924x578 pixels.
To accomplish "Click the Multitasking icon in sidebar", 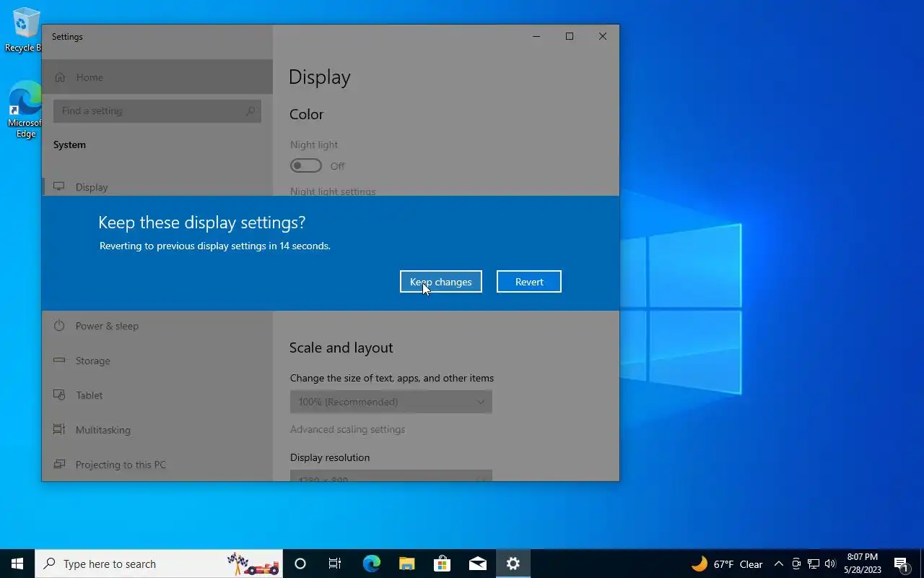I will (59, 430).
